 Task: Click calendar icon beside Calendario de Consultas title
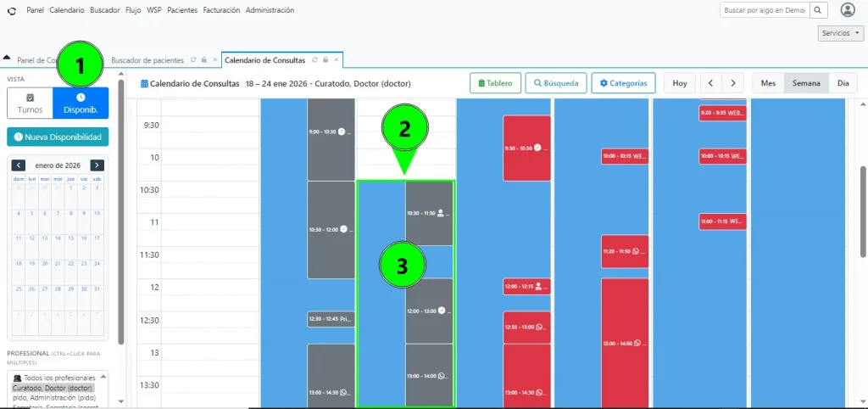tap(144, 84)
